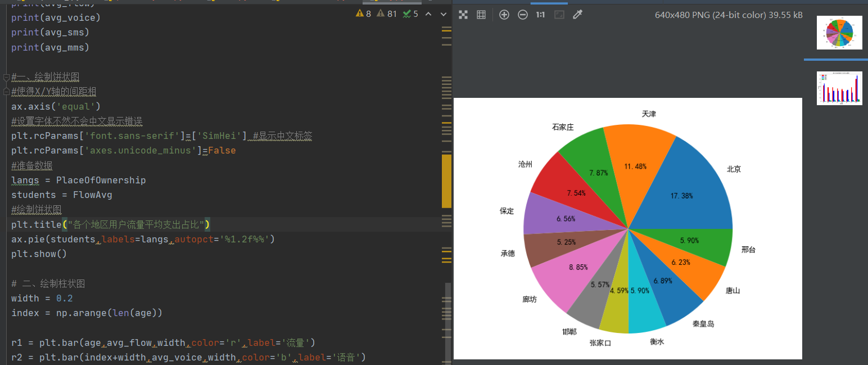The height and width of the screenshot is (365, 868).
Task: Click the 邢台 pie slice label
Action: [x=749, y=250]
